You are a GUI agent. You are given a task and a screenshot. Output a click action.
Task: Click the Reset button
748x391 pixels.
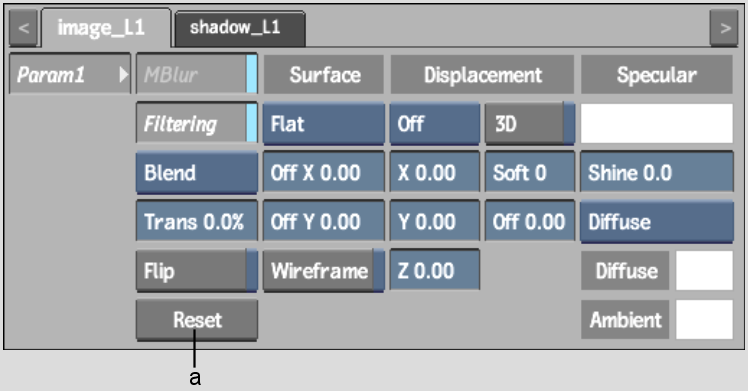tap(197, 320)
